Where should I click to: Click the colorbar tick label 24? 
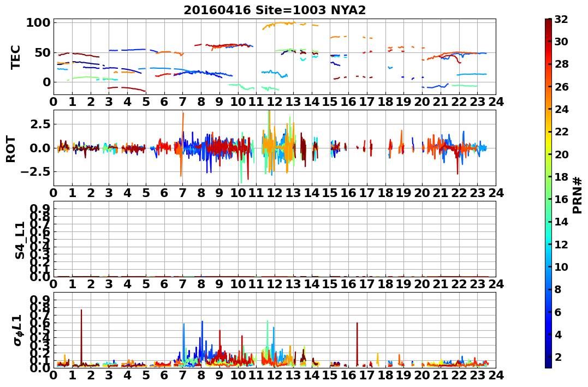click(x=561, y=109)
